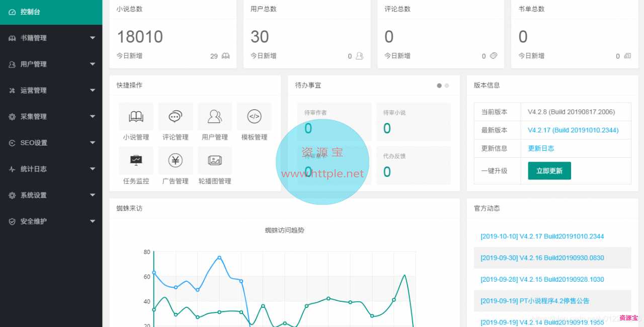Viewport: 644px width, 327px height.
Task: Open the 轮播图管理 image shortcut icon
Action: tap(215, 161)
